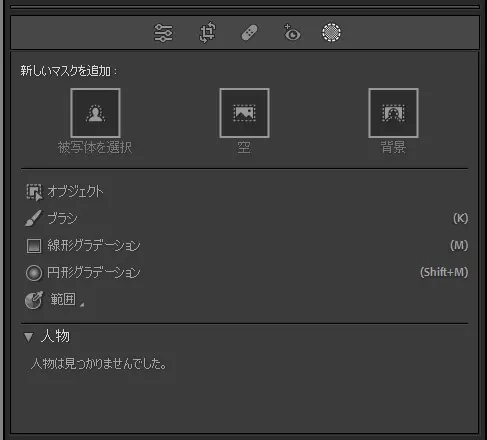
Task: Open the Masking tool circle icon
Action: (331, 32)
